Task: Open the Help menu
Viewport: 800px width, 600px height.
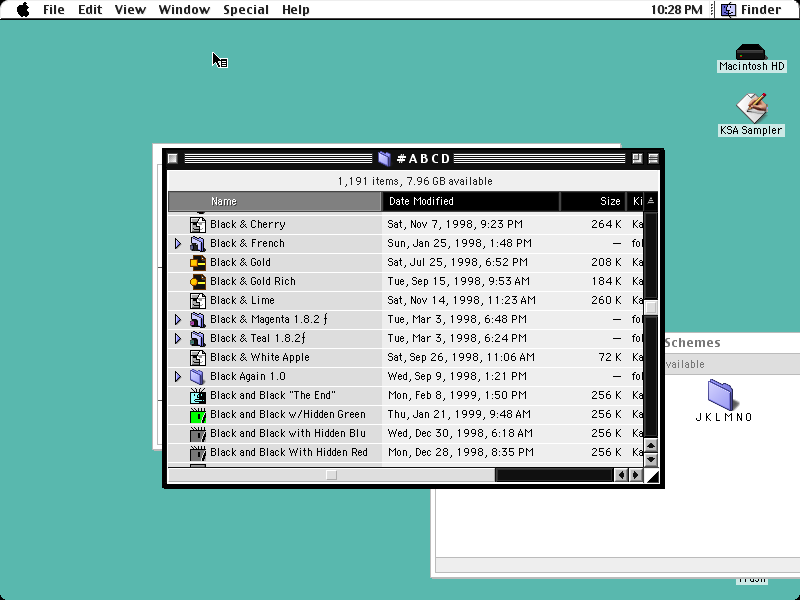Action: pos(295,10)
